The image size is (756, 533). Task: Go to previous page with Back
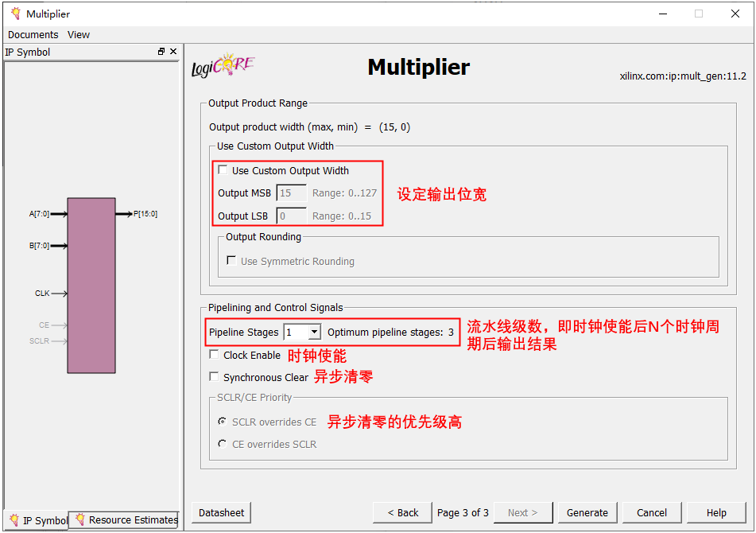pos(402,513)
